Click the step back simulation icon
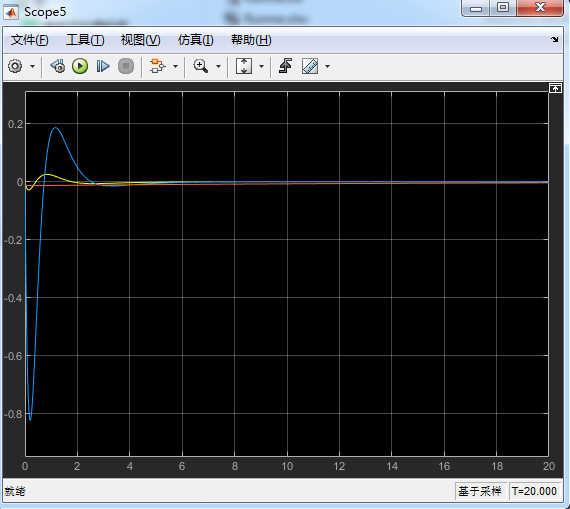Image resolution: width=570 pixels, height=509 pixels. (58, 67)
